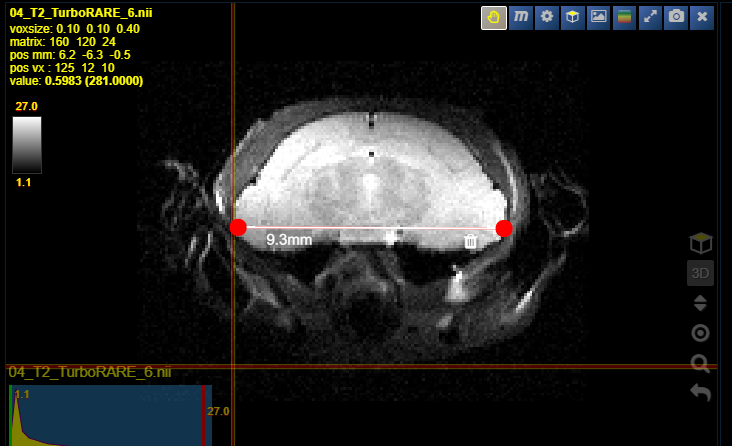Toggle the 3D view button
Screen dimensions: 732x446
pos(700,273)
